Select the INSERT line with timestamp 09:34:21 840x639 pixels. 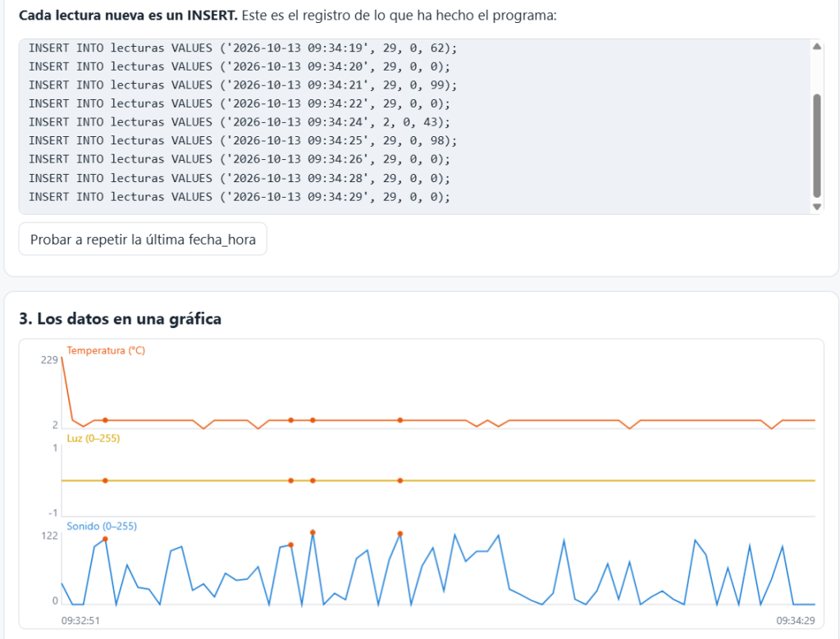click(x=243, y=85)
